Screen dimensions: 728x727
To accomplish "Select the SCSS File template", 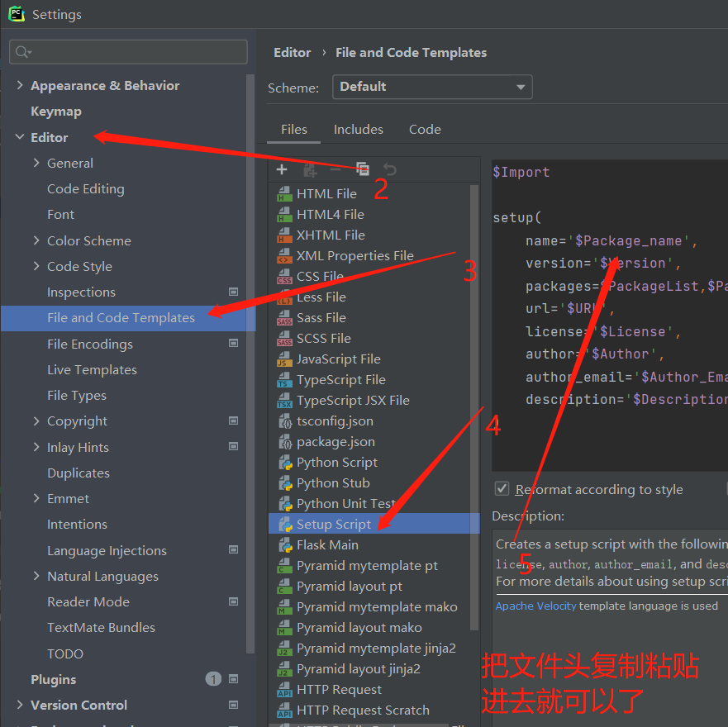I will (x=324, y=339).
